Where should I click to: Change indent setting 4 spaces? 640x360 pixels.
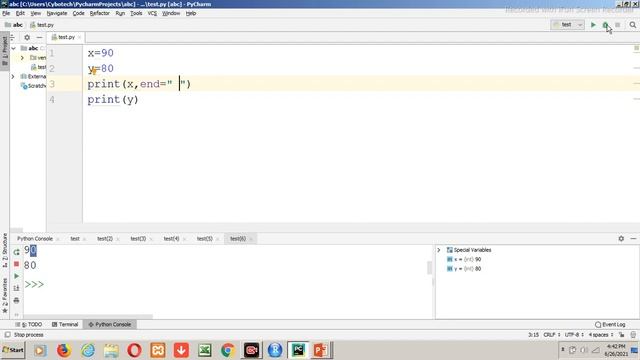coord(601,335)
